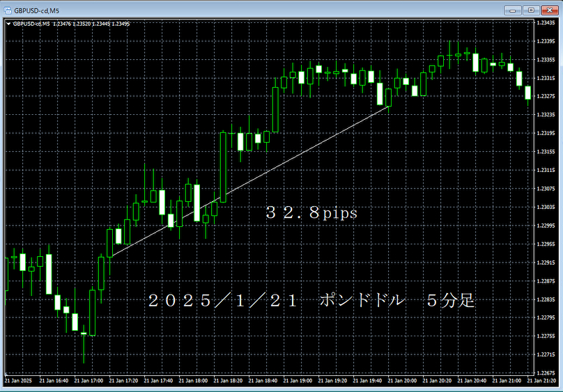Click the 1.23435 price on the scale
The width and height of the screenshot is (563, 392).
547,23
